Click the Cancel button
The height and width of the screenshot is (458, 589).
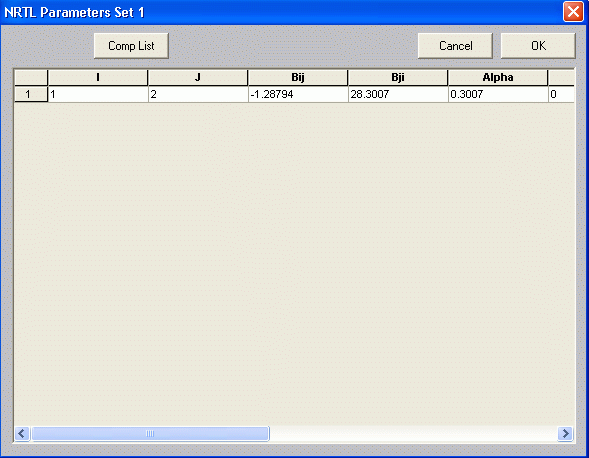[455, 46]
